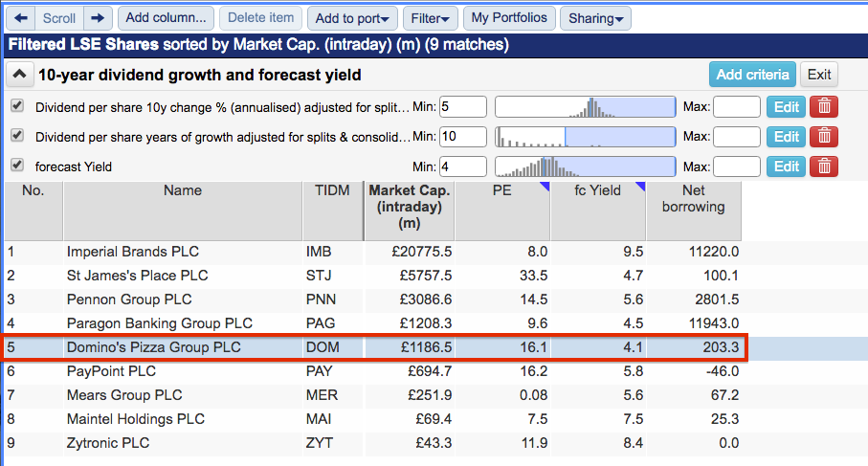The height and width of the screenshot is (466, 868).
Task: Click the years of growth histogram range slider
Action: pyautogui.click(x=585, y=137)
